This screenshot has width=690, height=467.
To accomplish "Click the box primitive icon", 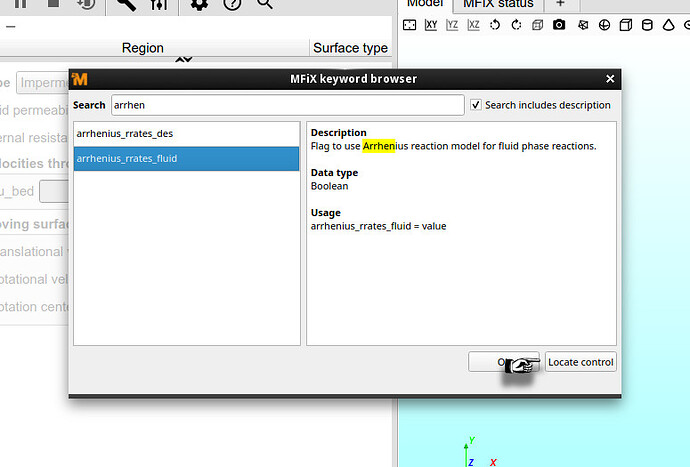I will [x=626, y=25].
